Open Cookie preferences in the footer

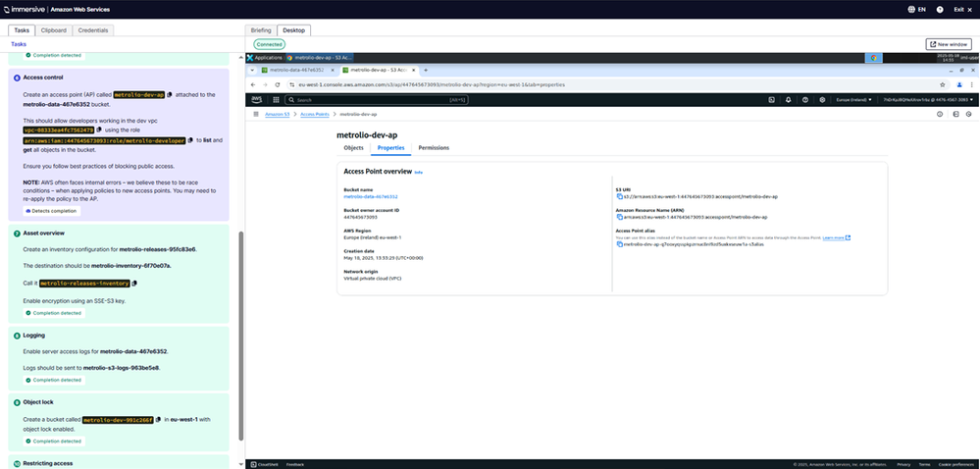[954, 465]
